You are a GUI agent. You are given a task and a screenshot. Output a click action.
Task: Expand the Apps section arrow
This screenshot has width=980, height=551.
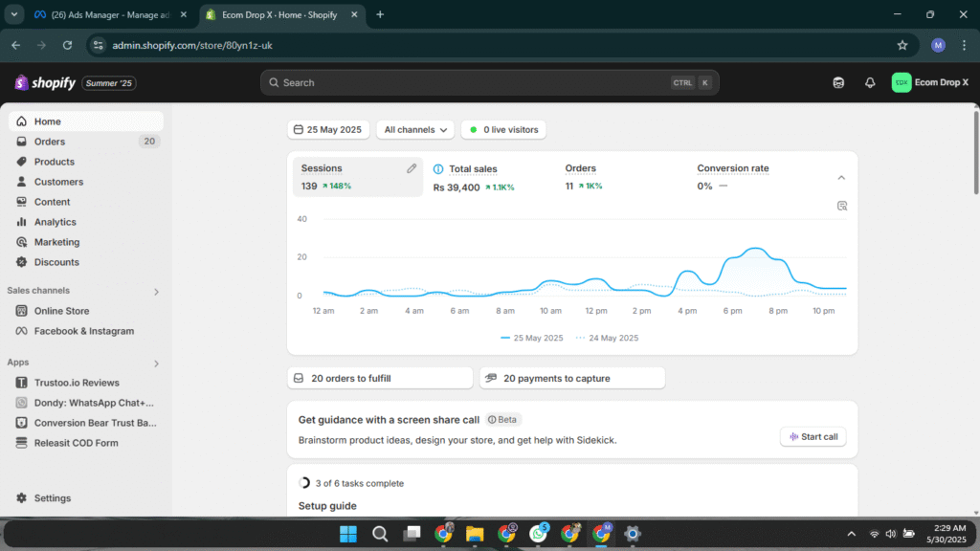pos(156,364)
